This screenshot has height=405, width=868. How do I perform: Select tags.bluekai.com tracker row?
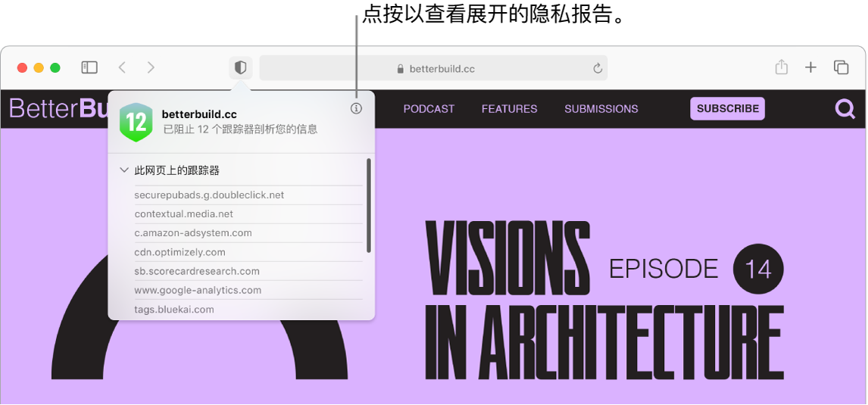[x=248, y=310]
